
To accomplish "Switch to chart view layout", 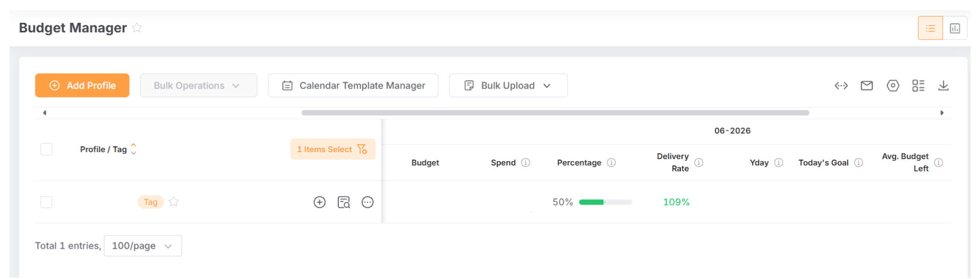I will click(955, 28).
